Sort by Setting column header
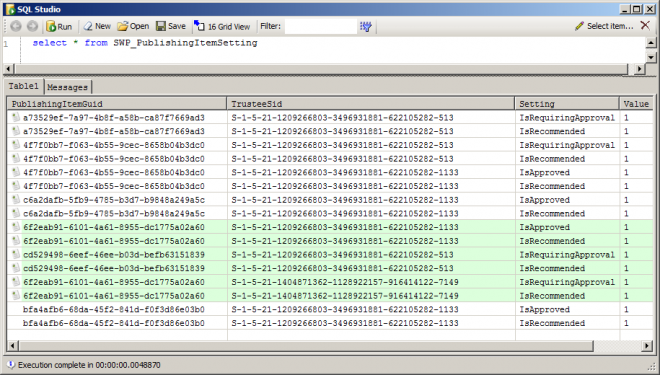Viewport: 660px width, 375px height. pos(567,104)
